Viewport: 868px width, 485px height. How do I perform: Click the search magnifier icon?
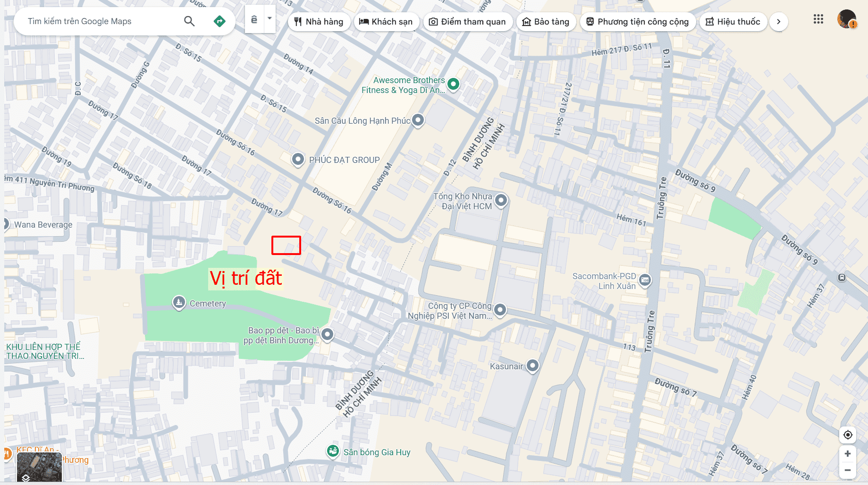pyautogui.click(x=189, y=21)
